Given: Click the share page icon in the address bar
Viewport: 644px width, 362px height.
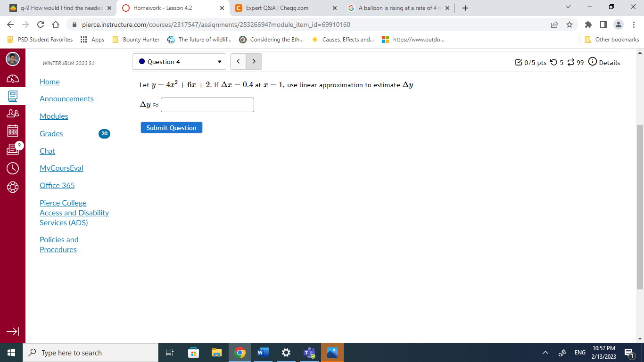Looking at the screenshot, I should pyautogui.click(x=554, y=25).
